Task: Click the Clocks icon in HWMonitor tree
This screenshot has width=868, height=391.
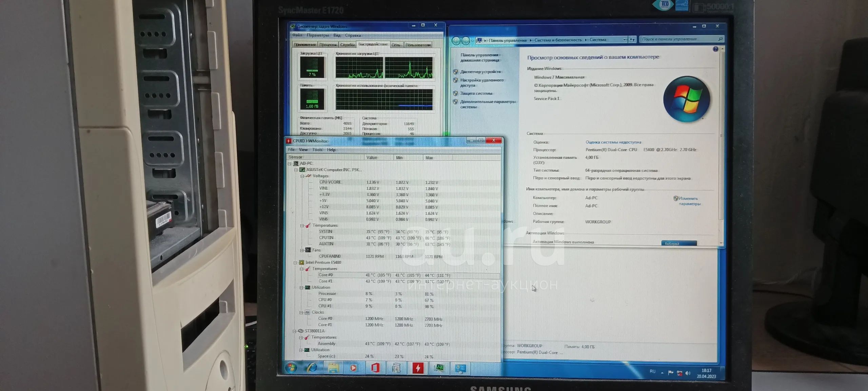Action: [x=307, y=312]
